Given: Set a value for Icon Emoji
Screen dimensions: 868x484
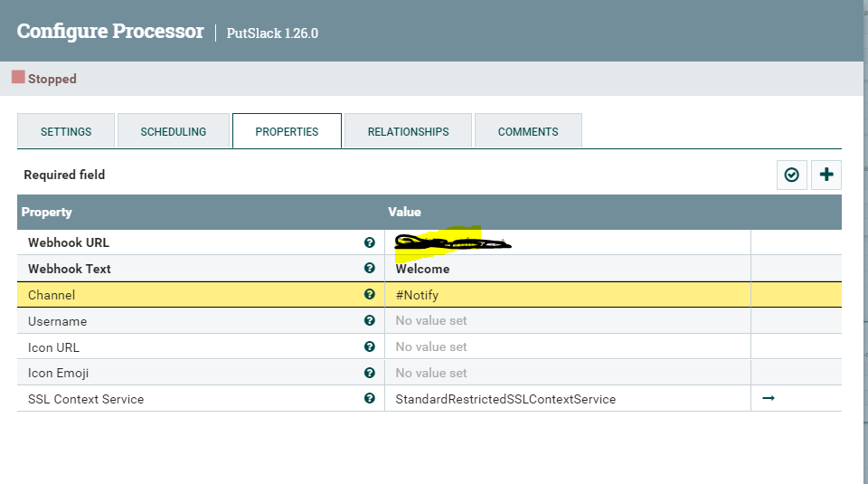Looking at the screenshot, I should point(568,373).
